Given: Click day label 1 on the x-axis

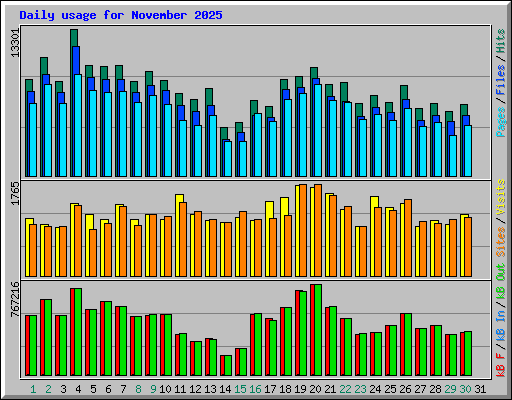Looking at the screenshot, I should tap(33, 389).
